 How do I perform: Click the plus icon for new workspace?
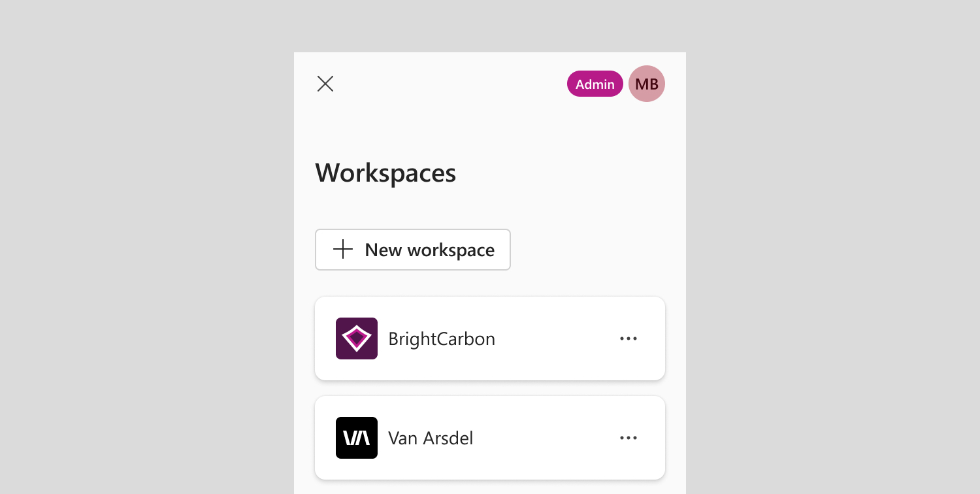click(x=343, y=249)
